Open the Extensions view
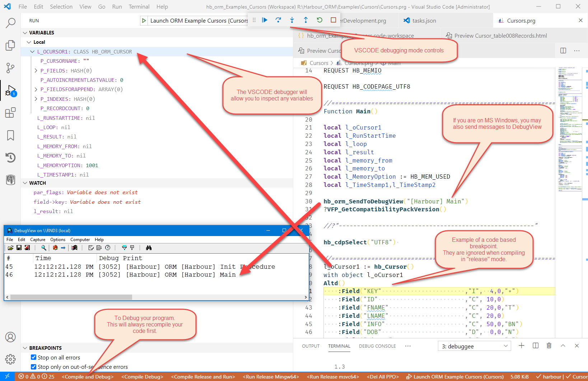 tap(10, 113)
